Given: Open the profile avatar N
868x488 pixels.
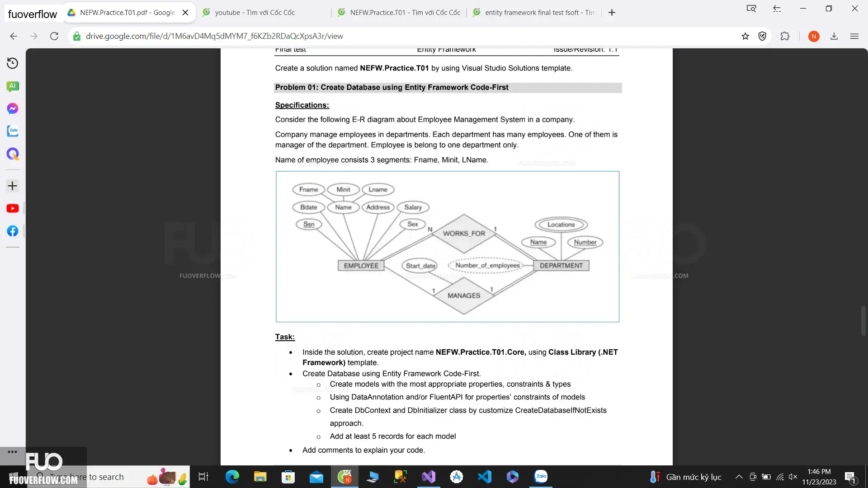Looking at the screenshot, I should (814, 37).
